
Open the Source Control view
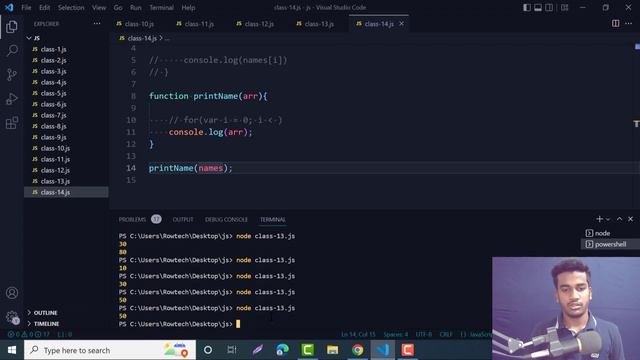click(12, 75)
